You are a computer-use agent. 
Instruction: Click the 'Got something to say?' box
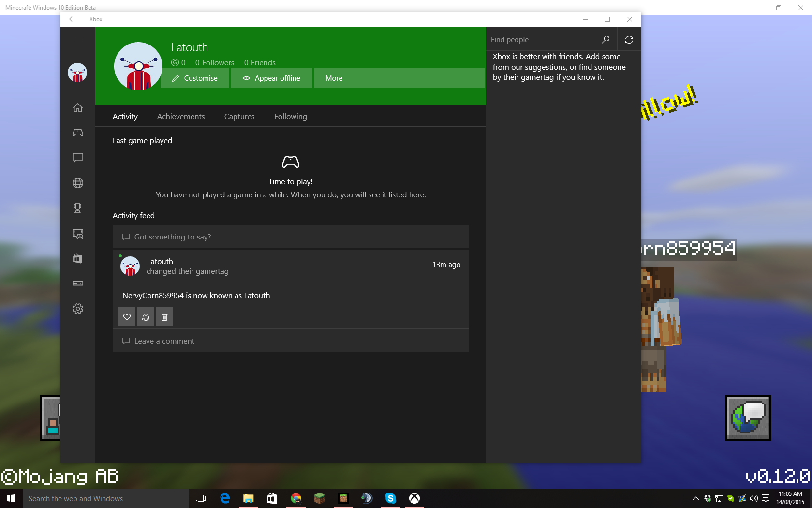(x=291, y=237)
